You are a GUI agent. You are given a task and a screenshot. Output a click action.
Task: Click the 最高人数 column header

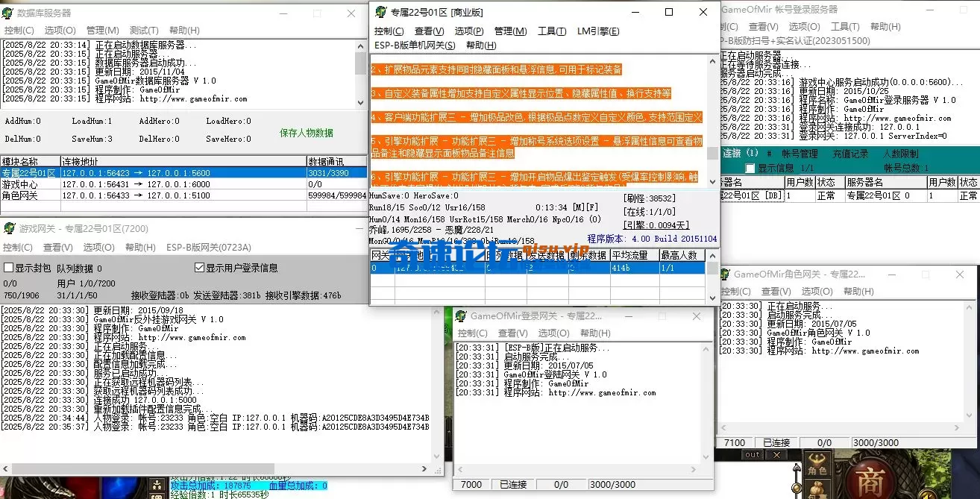[682, 255]
